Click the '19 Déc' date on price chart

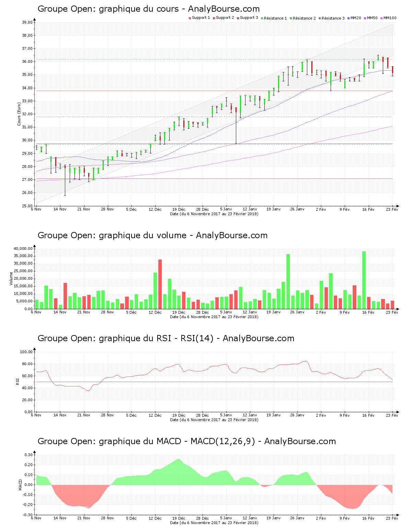(x=179, y=209)
